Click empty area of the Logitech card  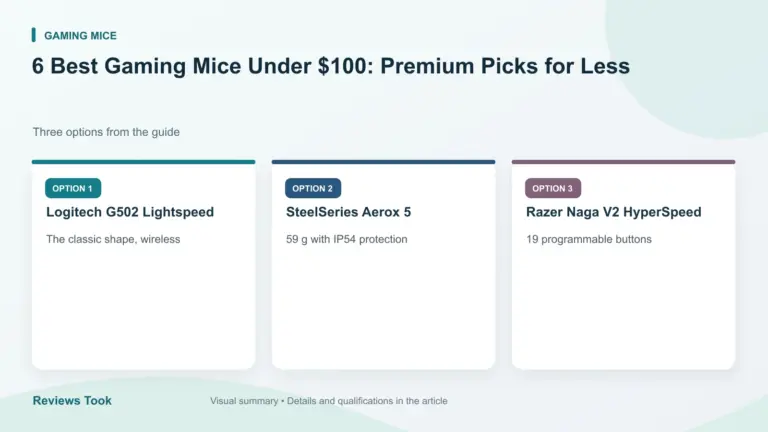(x=144, y=309)
